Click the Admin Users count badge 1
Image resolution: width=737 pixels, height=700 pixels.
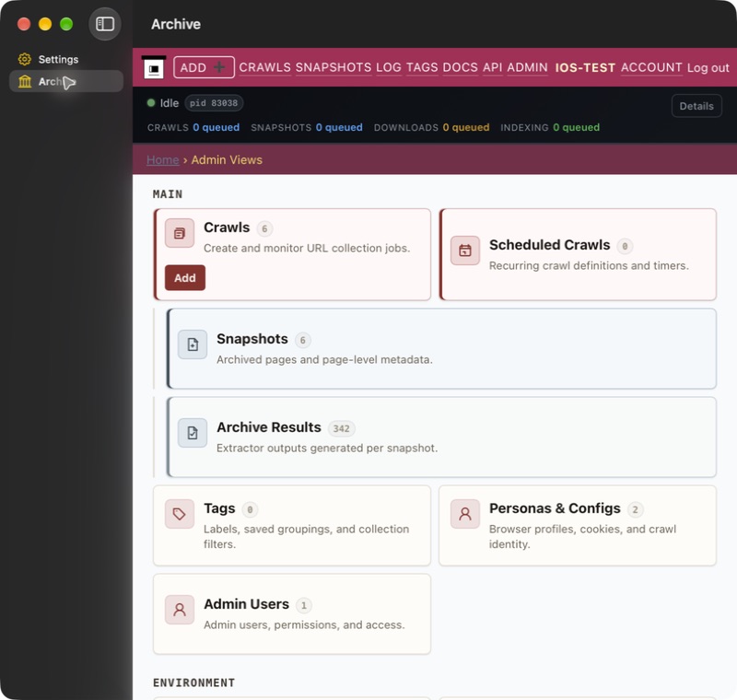pos(304,605)
